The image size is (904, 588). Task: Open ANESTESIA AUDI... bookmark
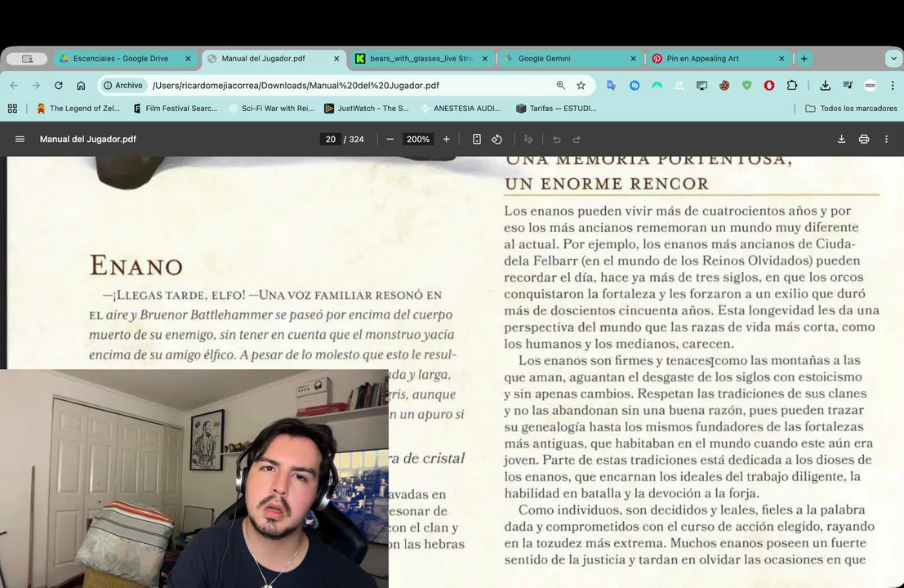(460, 109)
